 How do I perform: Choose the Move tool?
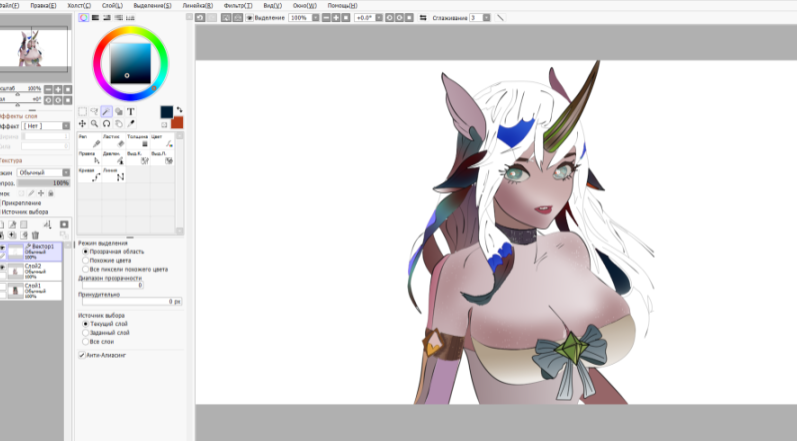pos(82,123)
